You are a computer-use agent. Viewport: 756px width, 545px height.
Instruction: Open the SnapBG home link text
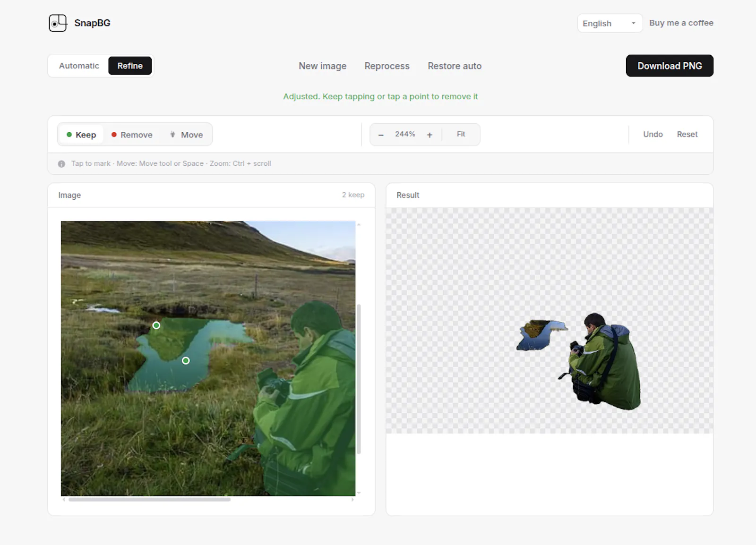92,23
